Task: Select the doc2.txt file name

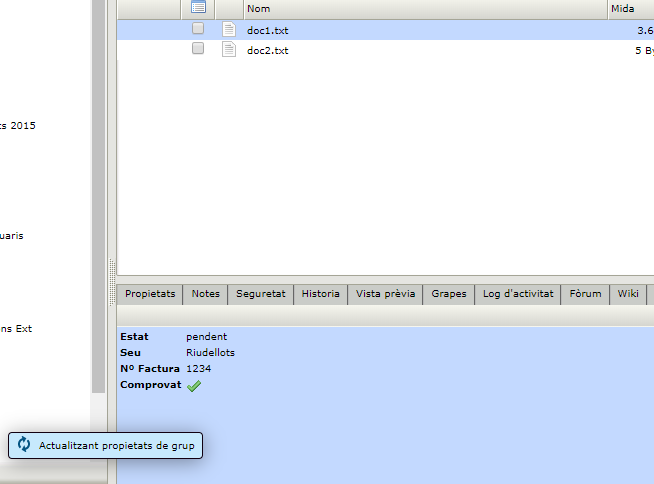Action: 267,50
